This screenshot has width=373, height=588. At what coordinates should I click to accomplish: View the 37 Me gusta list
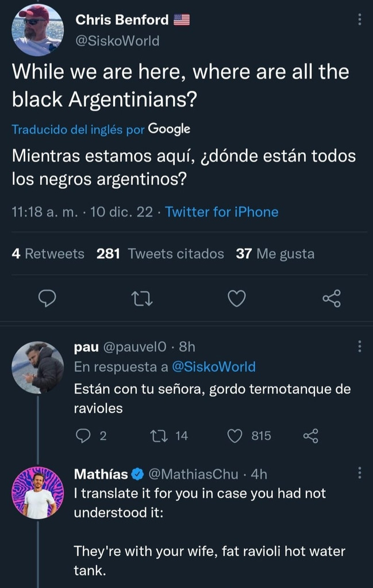(x=275, y=254)
